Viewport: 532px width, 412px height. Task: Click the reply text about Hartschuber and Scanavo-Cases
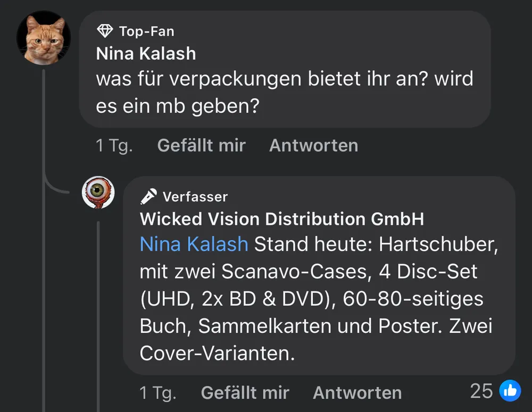coord(318,298)
